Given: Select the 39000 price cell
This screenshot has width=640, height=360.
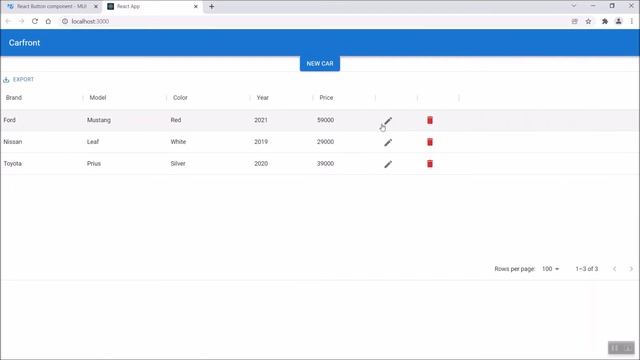Looking at the screenshot, I should [x=325, y=163].
